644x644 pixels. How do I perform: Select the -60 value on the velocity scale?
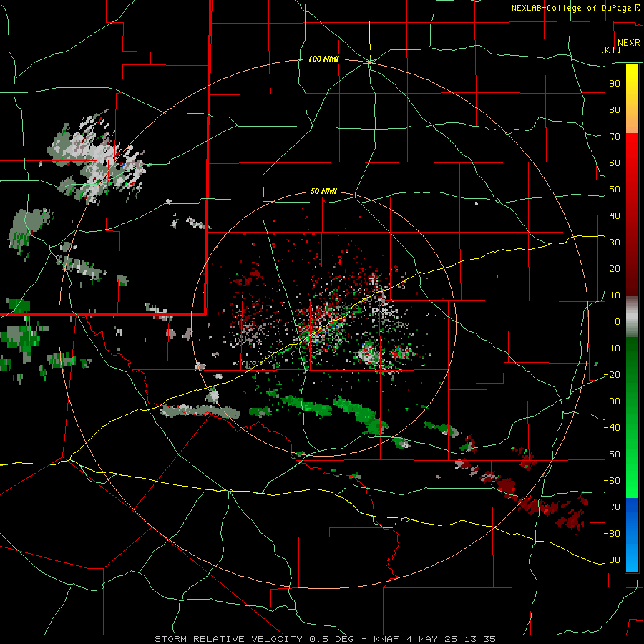(612, 481)
